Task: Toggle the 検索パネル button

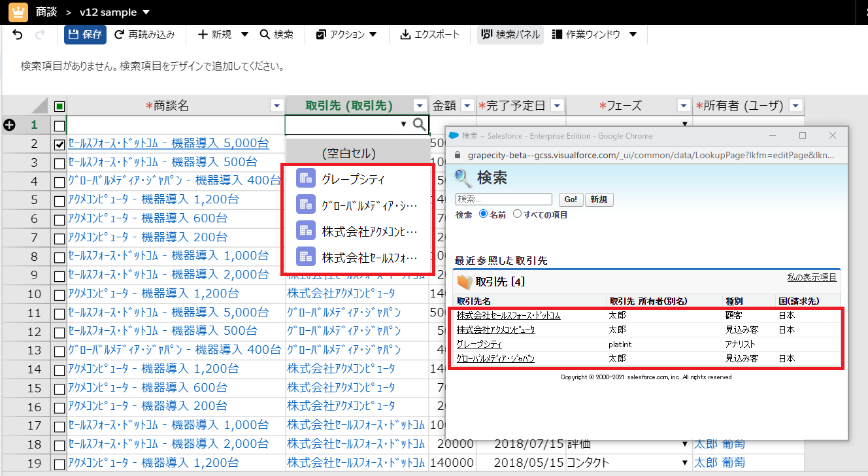Action: pyautogui.click(x=510, y=35)
